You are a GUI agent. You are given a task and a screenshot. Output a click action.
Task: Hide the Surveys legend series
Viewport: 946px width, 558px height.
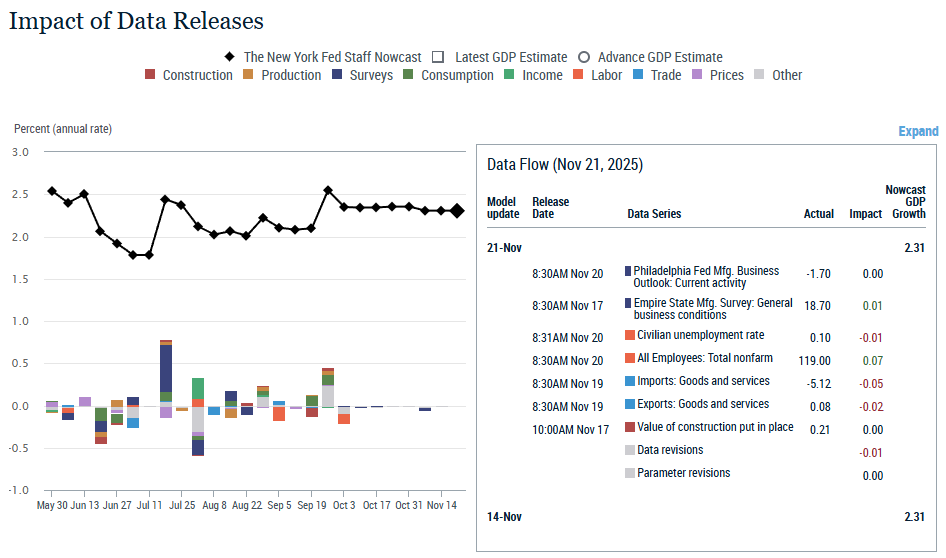click(x=362, y=75)
